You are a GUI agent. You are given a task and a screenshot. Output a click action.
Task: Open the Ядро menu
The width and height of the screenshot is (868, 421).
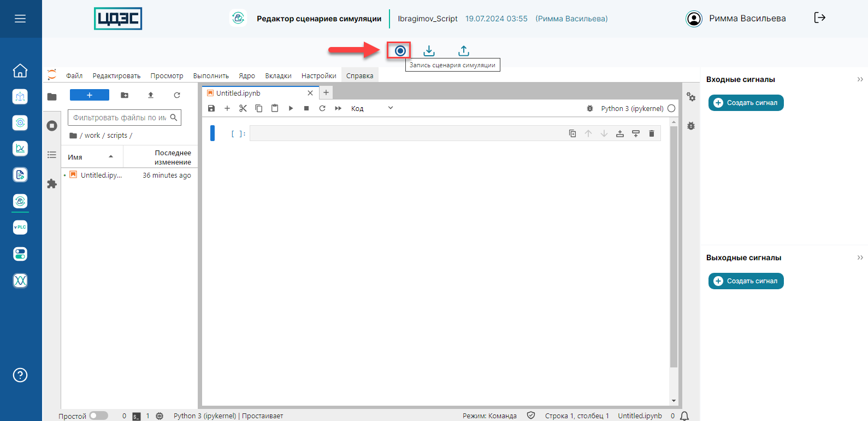tap(246, 76)
